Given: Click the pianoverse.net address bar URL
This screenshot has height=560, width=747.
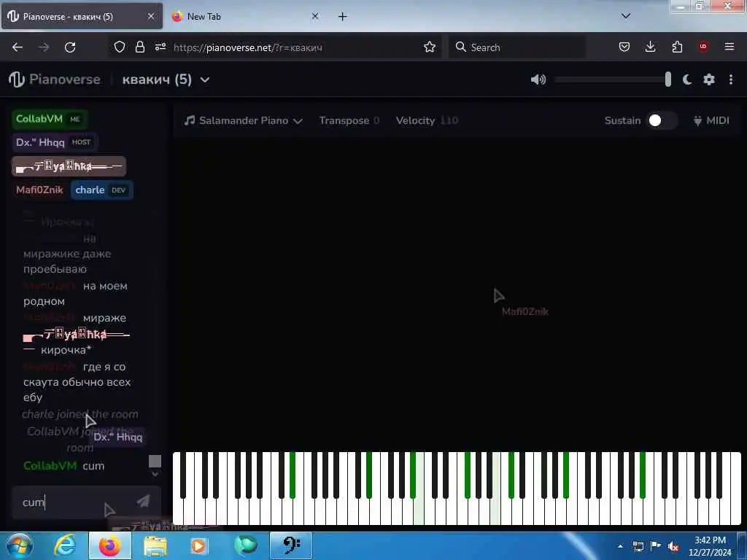Looking at the screenshot, I should click(248, 47).
